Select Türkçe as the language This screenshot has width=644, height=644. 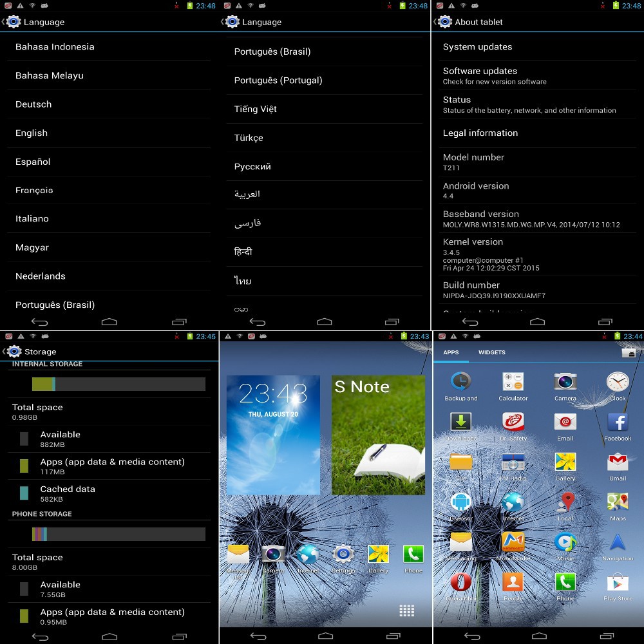click(x=249, y=138)
